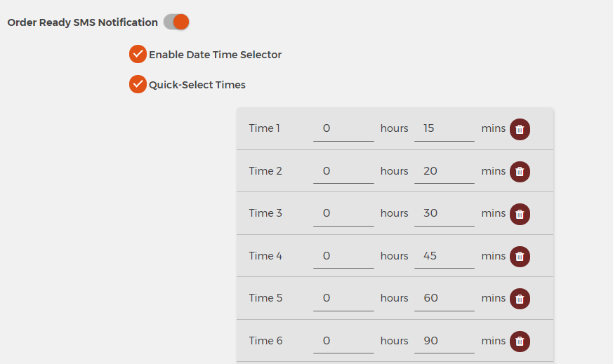This screenshot has width=613, height=364.
Task: Click the Time 5 minutes field showing 60
Action: coord(444,298)
